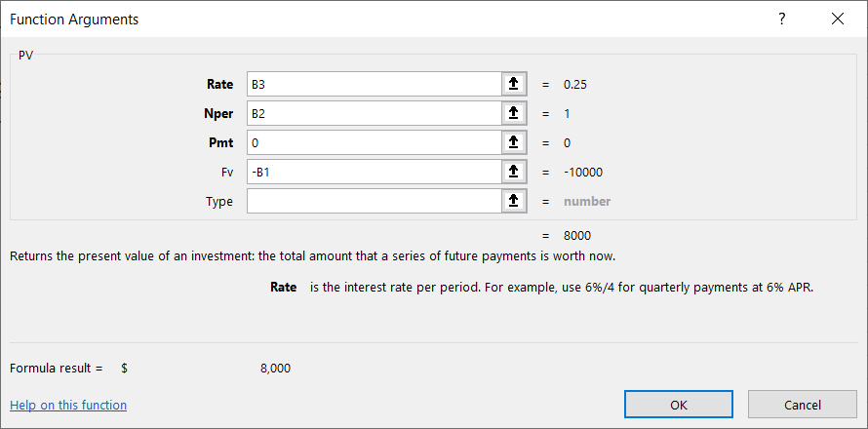The height and width of the screenshot is (429, 868).
Task: Collapse the dialog using the Pmt arrow icon
Action: 514,142
